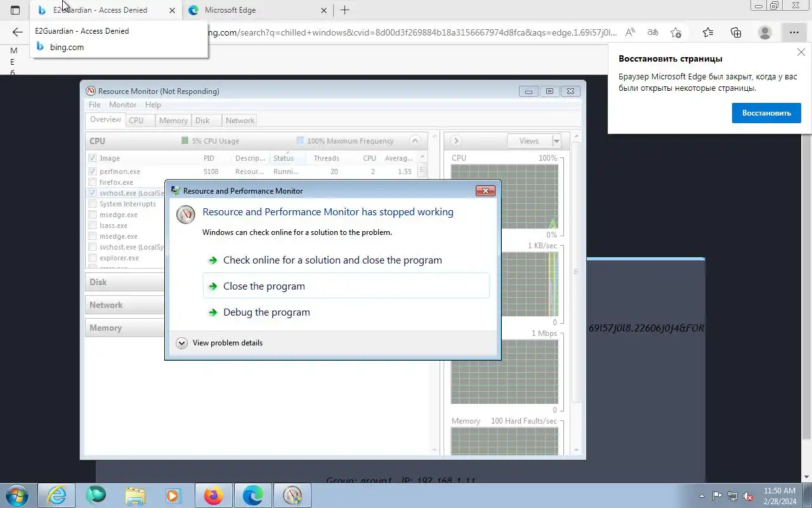
Task: Check the firefox.exe process checkbox
Action: (93, 182)
